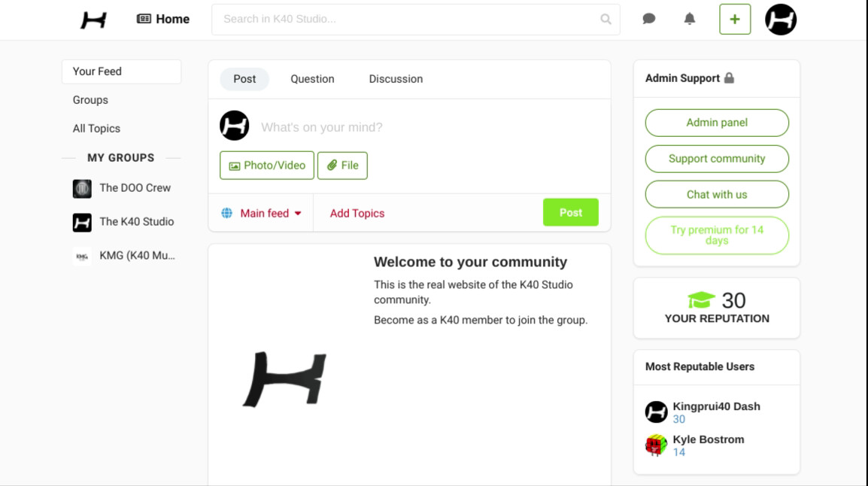Switch to the Question tab
This screenshot has width=868, height=486.
[312, 79]
